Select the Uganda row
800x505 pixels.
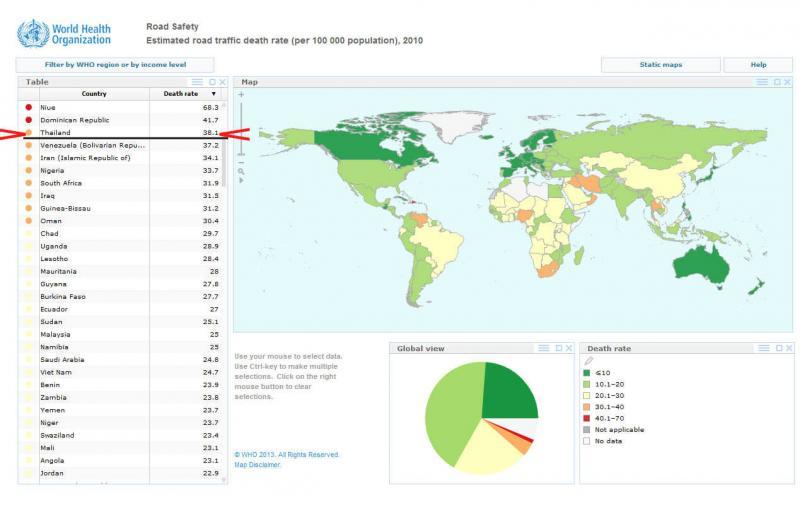pyautogui.click(x=122, y=246)
